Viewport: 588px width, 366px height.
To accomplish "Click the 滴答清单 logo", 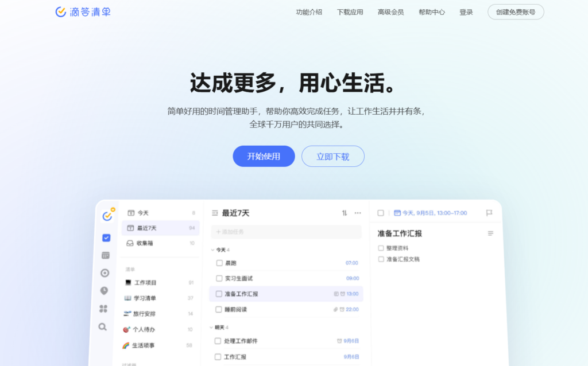I will (x=83, y=11).
